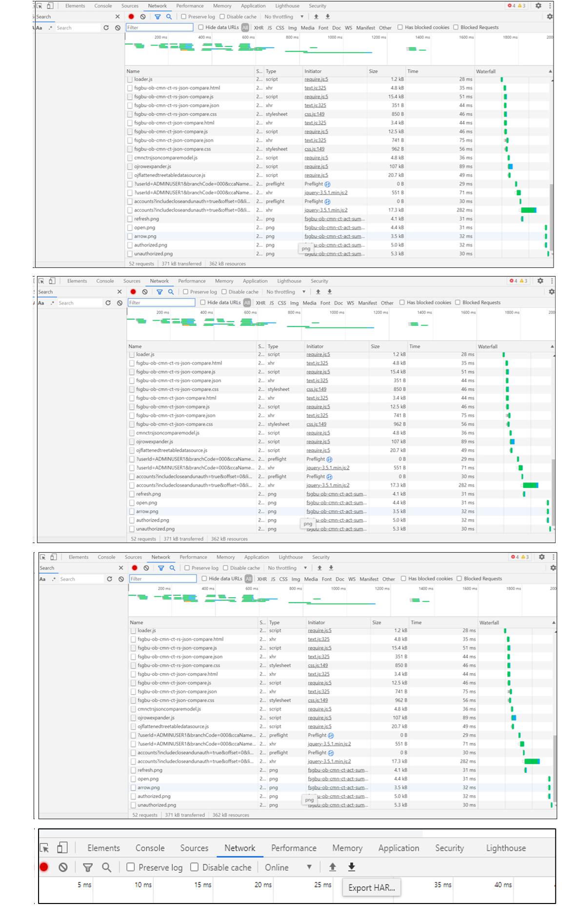This screenshot has height=924, width=578.
Task: Click Import HAR arrow in third panel
Action: click(x=319, y=568)
